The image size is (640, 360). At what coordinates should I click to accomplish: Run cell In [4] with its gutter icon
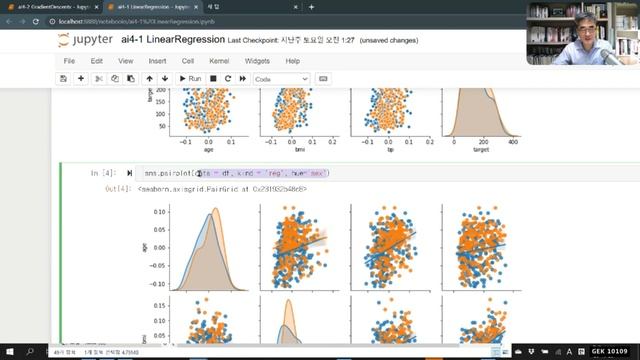pos(129,173)
